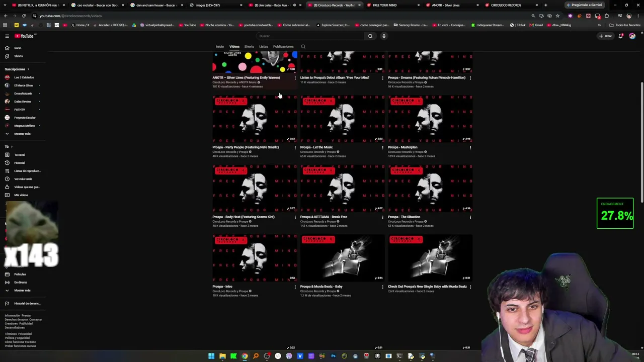Viewport: 644px width, 362px height.
Task: Open Historial de denuncias link
Action: pyautogui.click(x=23, y=304)
